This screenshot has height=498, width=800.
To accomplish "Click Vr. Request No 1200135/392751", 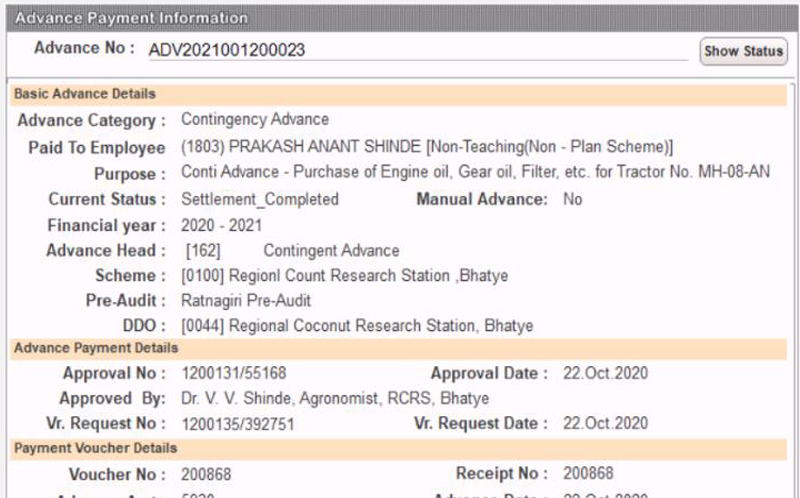I will [238, 424].
